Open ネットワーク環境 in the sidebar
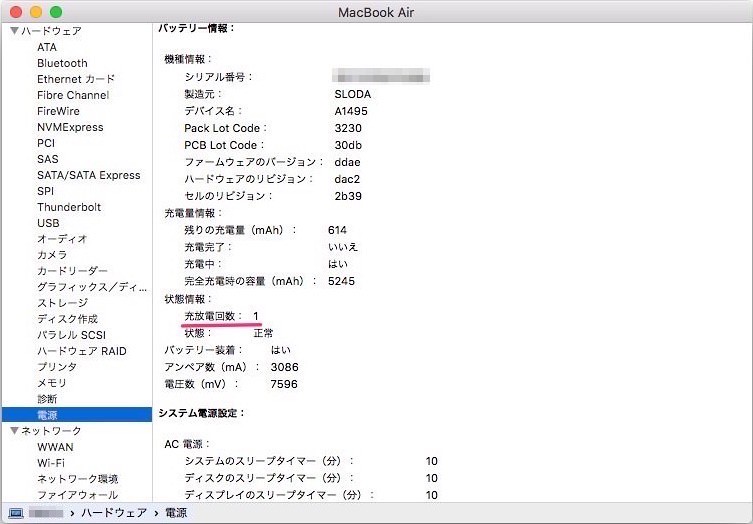This screenshot has height=524, width=753. click(x=77, y=479)
